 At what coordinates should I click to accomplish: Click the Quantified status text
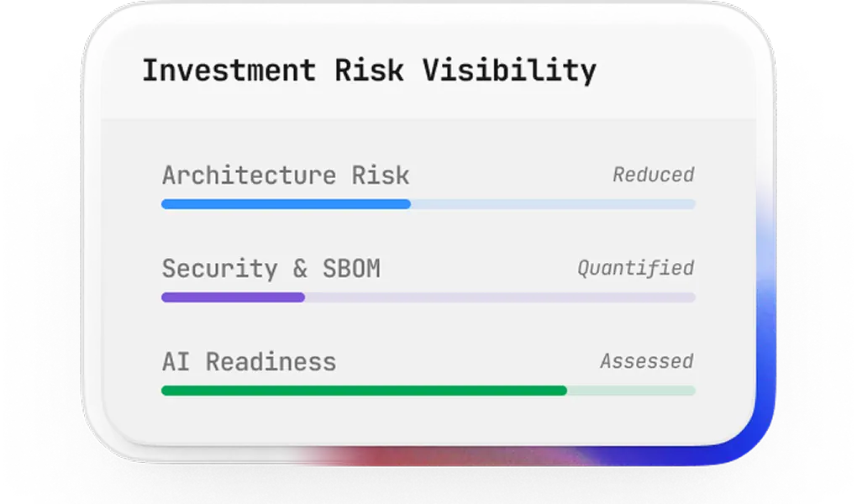(x=636, y=269)
